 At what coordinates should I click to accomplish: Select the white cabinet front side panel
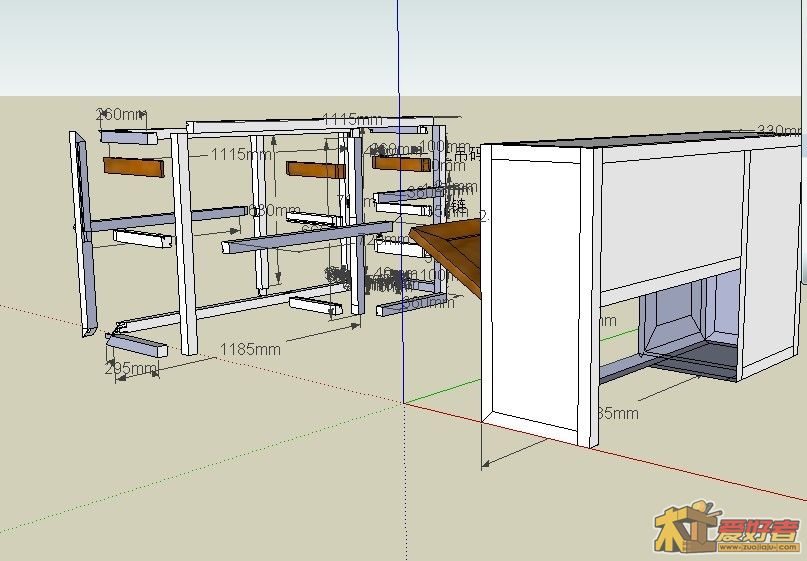click(x=537, y=297)
